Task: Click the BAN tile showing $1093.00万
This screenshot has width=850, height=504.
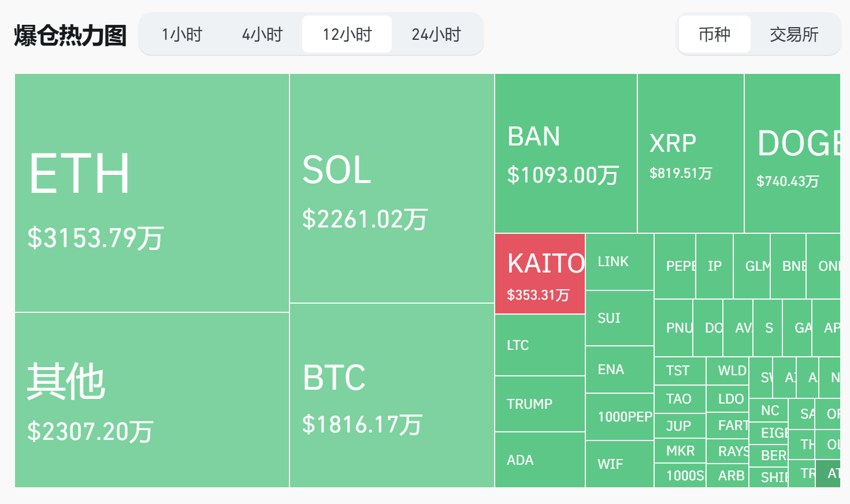Action: [565, 153]
